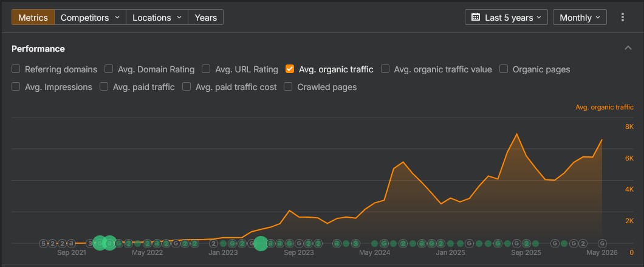Click the Jan 2025 x-axis label

click(x=451, y=252)
